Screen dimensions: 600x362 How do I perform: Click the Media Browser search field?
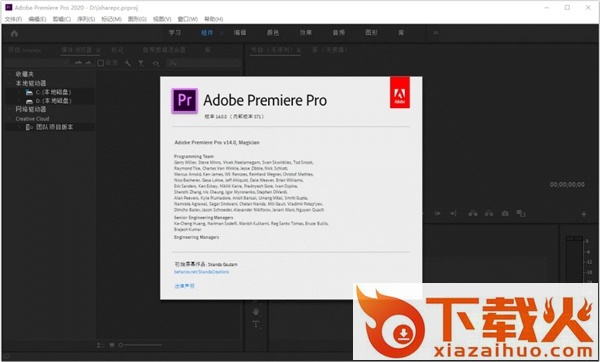tap(203, 63)
